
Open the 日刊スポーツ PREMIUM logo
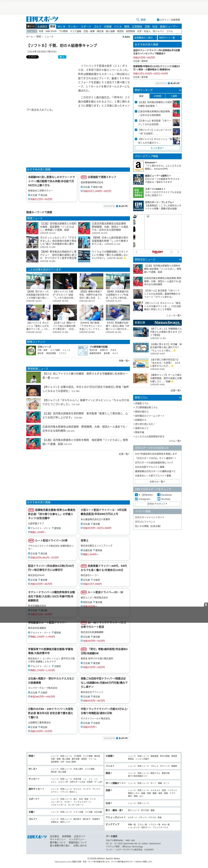coord(138,206)
